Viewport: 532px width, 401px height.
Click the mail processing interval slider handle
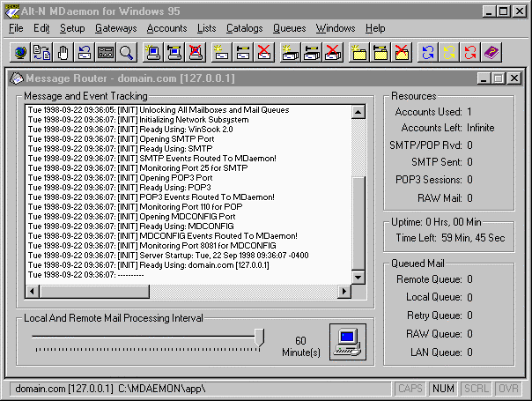[x=259, y=337]
